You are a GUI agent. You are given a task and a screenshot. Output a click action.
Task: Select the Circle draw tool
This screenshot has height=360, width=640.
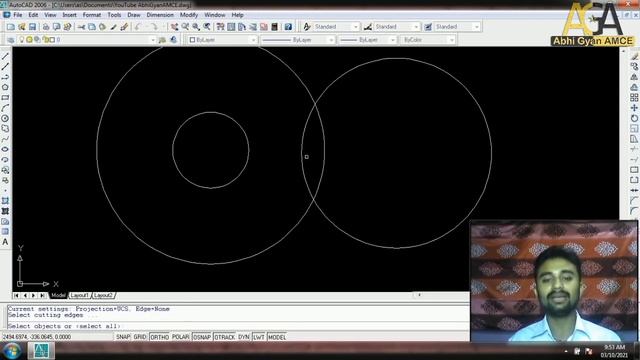(x=5, y=118)
